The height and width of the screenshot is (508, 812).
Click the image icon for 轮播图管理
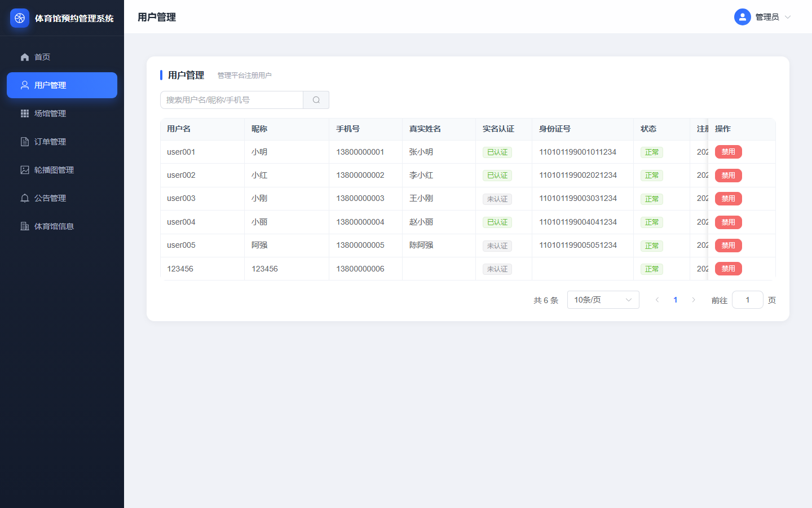point(25,170)
